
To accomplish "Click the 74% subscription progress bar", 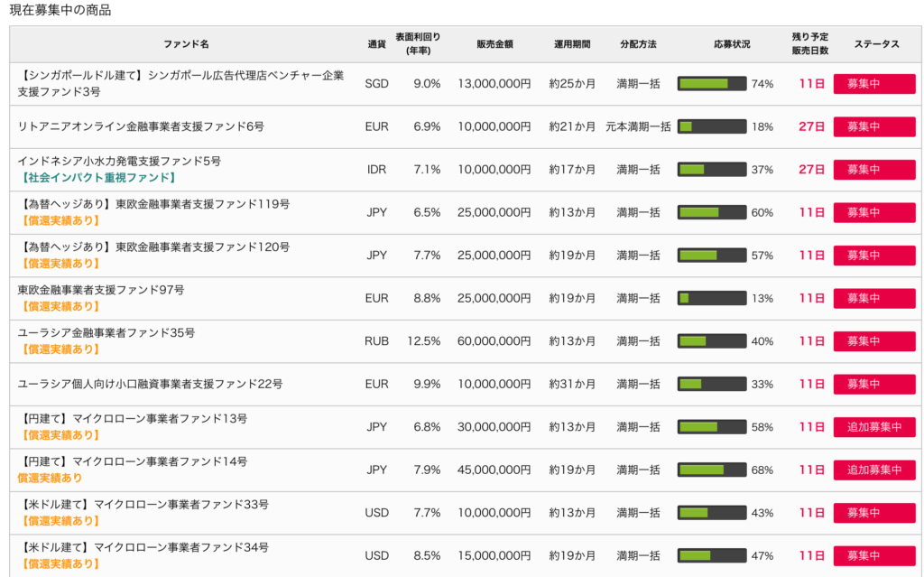I will 712,84.
